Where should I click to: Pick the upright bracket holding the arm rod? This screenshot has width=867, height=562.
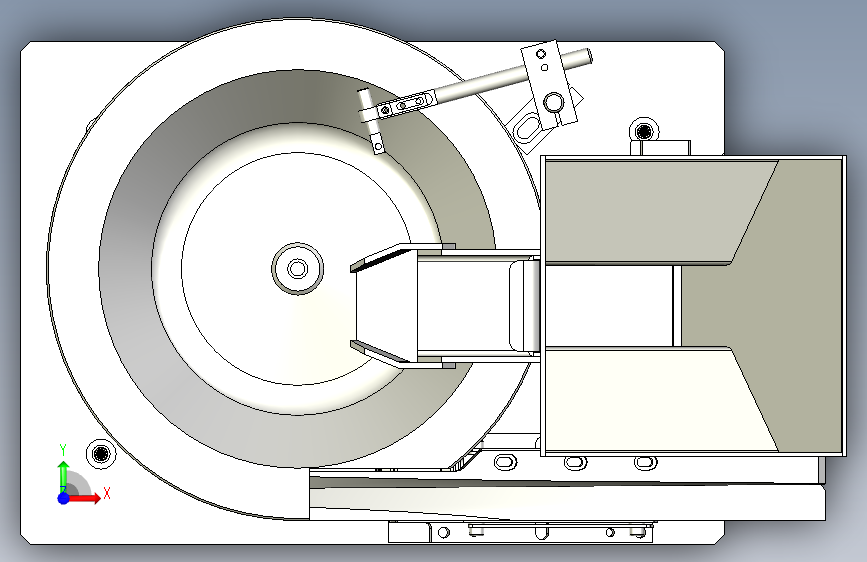[549, 85]
